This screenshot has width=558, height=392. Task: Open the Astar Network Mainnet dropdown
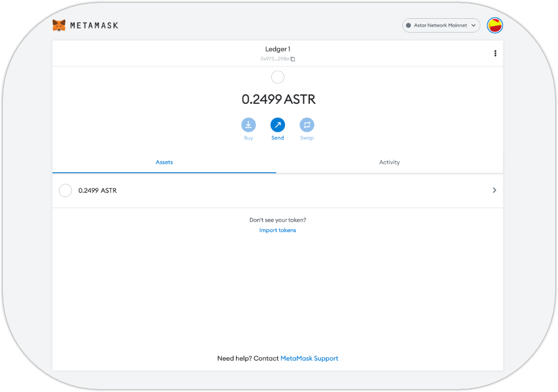(x=440, y=25)
